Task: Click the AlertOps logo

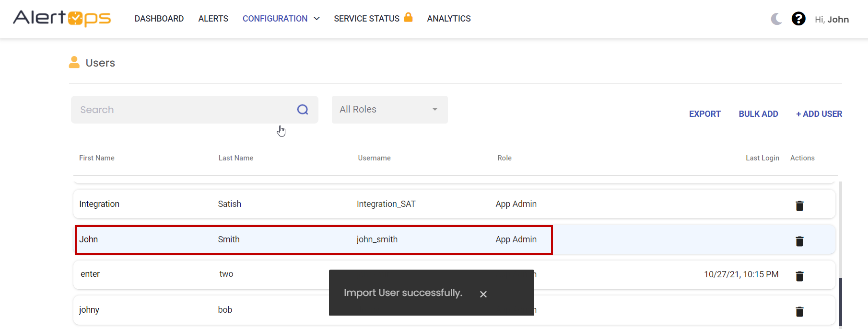Action: click(62, 18)
